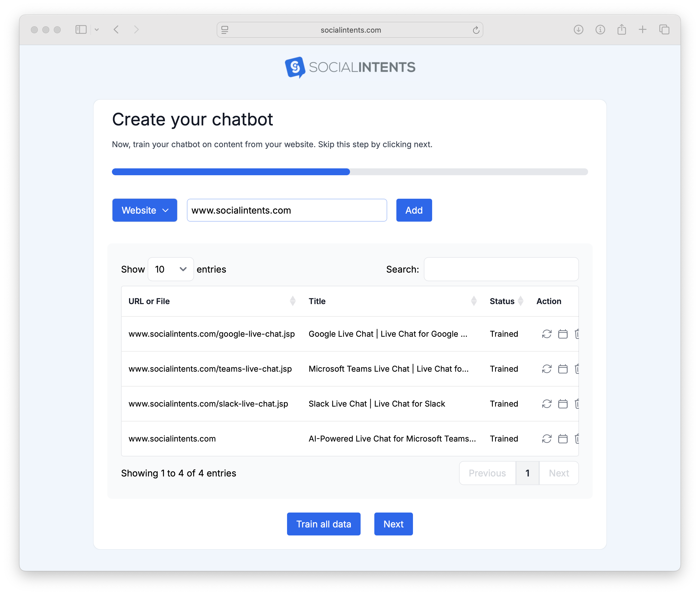This screenshot has width=700, height=595.
Task: Click the Safari address bar
Action: click(350, 30)
